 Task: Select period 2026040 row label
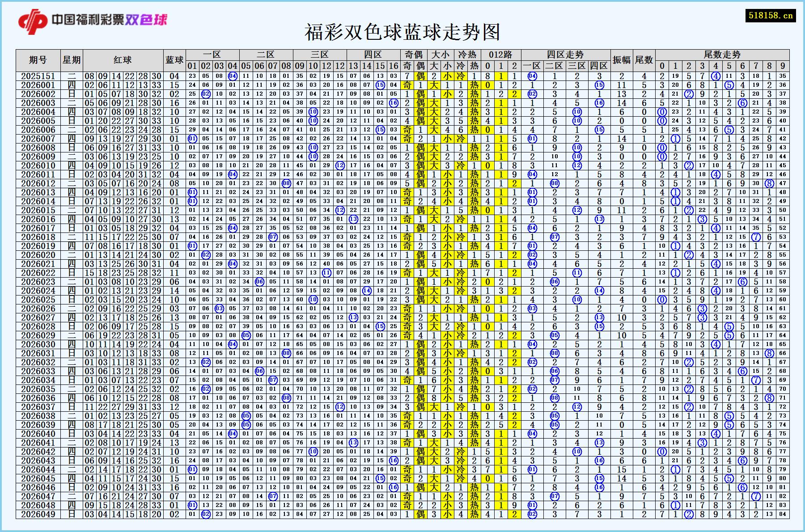click(x=38, y=434)
